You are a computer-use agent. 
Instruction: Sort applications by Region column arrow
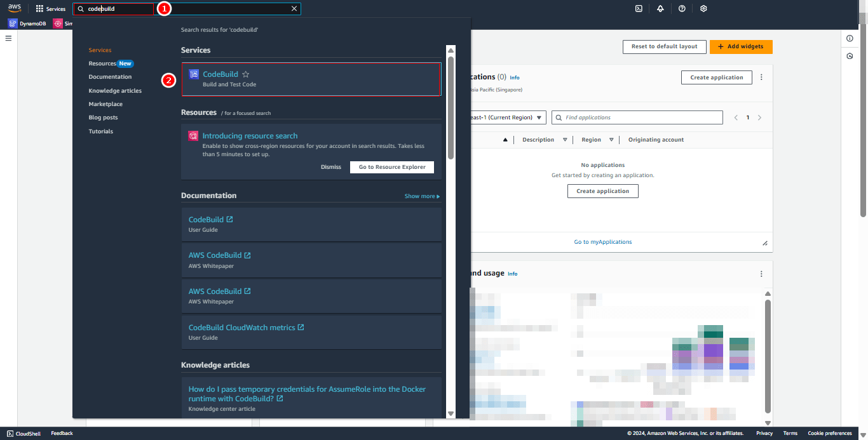611,140
